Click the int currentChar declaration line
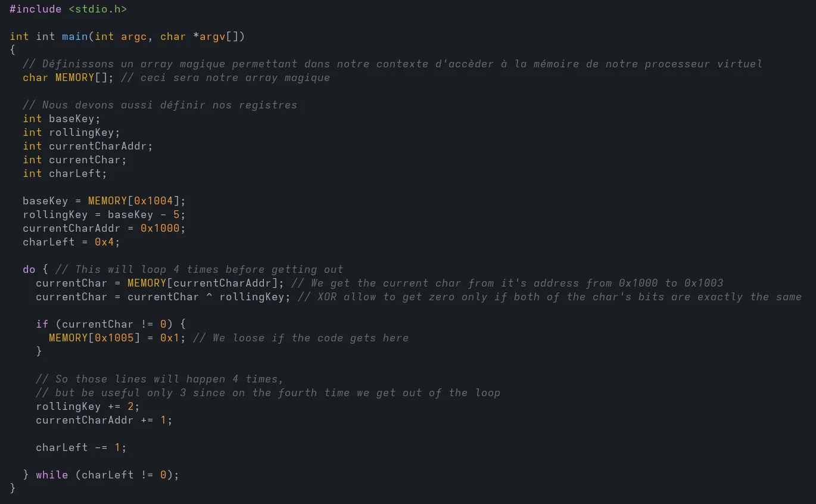The width and height of the screenshot is (816, 504). [x=74, y=160]
